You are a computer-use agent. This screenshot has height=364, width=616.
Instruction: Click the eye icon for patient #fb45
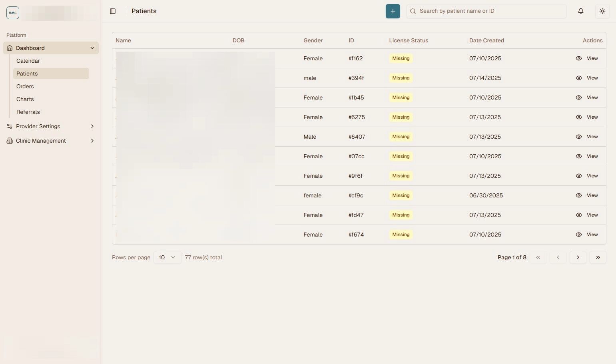pos(578,97)
